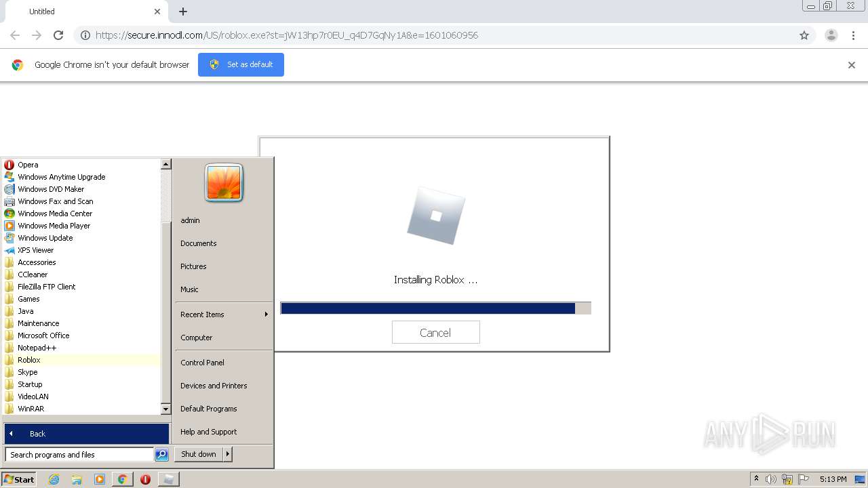Open the Shut down options arrow
Image resolution: width=868 pixels, height=488 pixels.
[228, 454]
